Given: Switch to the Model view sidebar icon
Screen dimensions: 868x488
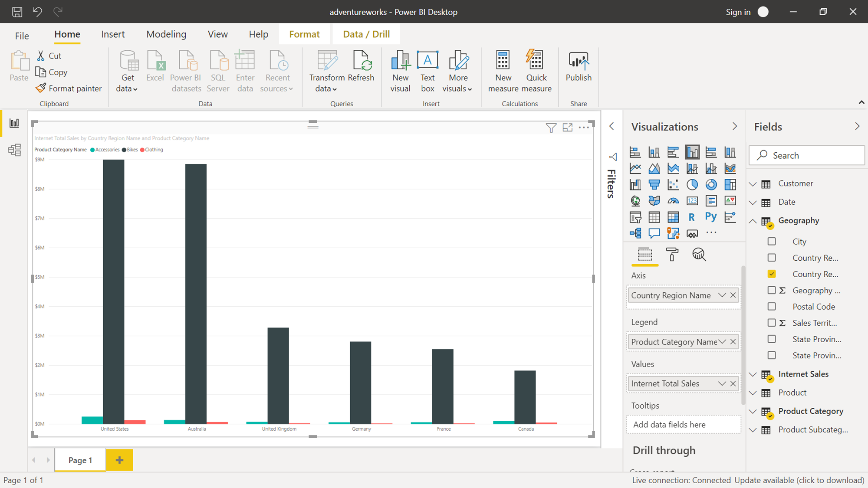Looking at the screenshot, I should [14, 150].
